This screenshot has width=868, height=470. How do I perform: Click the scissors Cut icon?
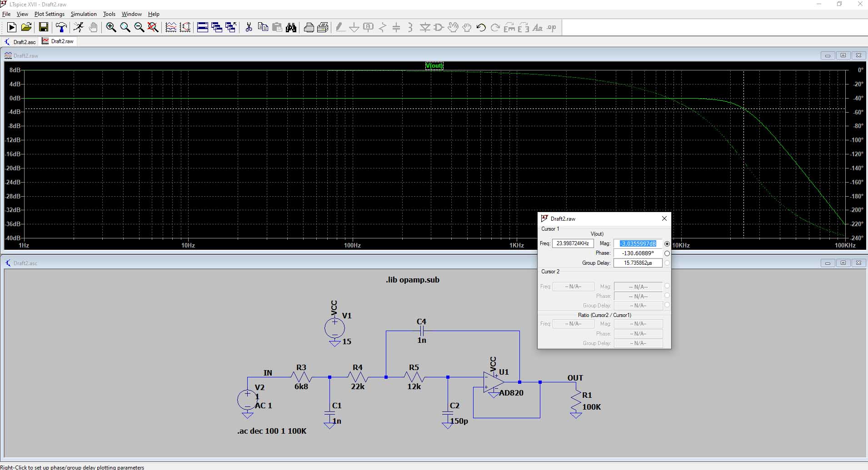click(x=249, y=28)
